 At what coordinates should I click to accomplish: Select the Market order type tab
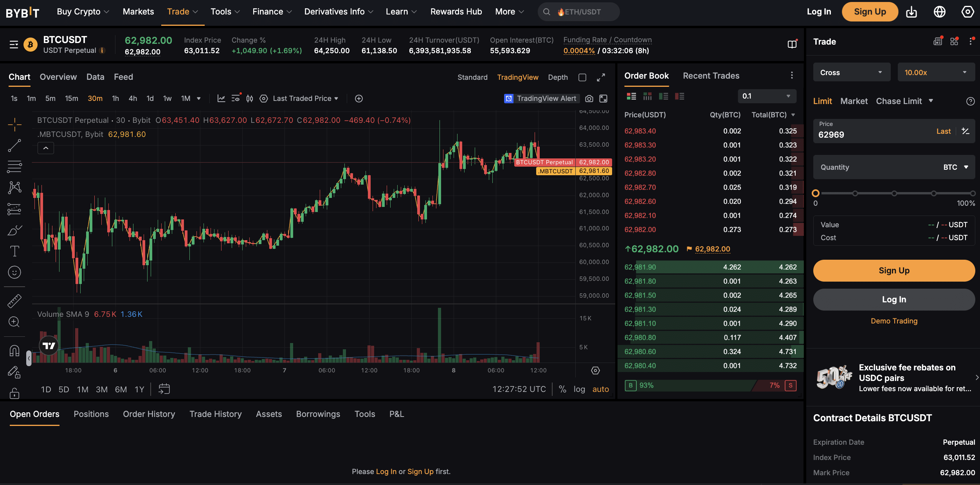[x=854, y=101]
